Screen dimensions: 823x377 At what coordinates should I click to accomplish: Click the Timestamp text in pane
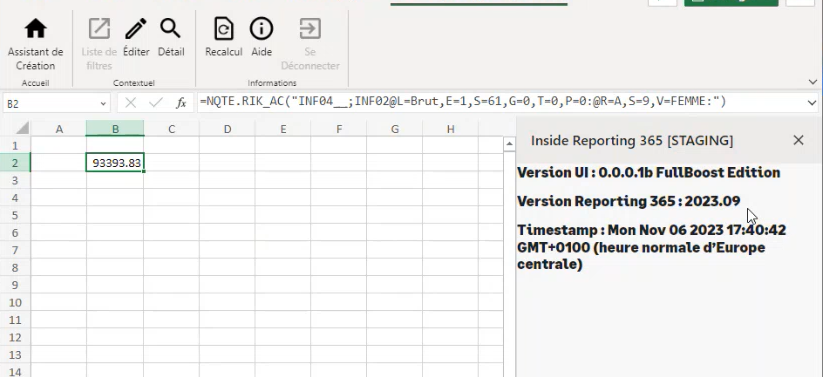pyautogui.click(x=651, y=247)
